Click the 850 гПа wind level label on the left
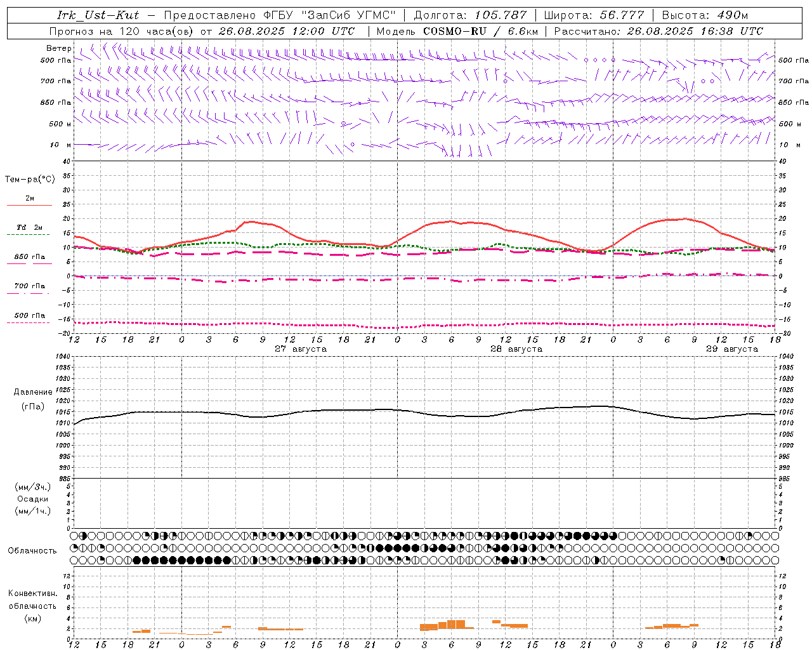Viewport: 812px width, 650px height. pos(56,102)
